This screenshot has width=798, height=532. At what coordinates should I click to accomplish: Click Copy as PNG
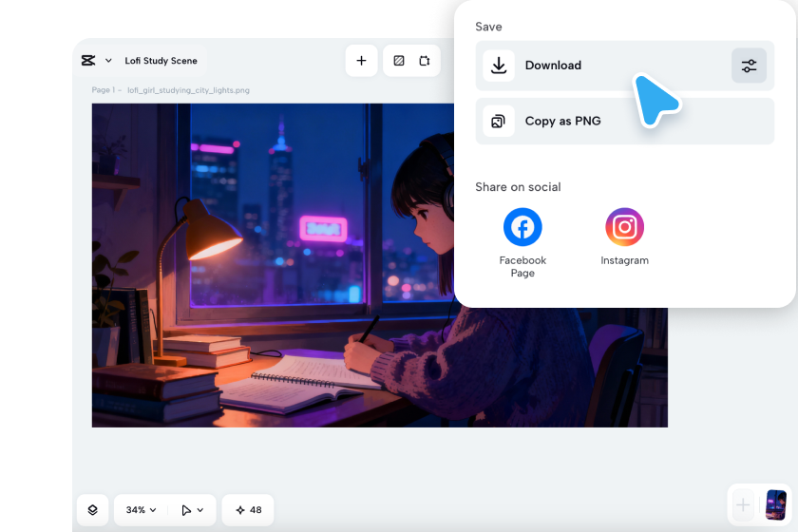point(624,122)
